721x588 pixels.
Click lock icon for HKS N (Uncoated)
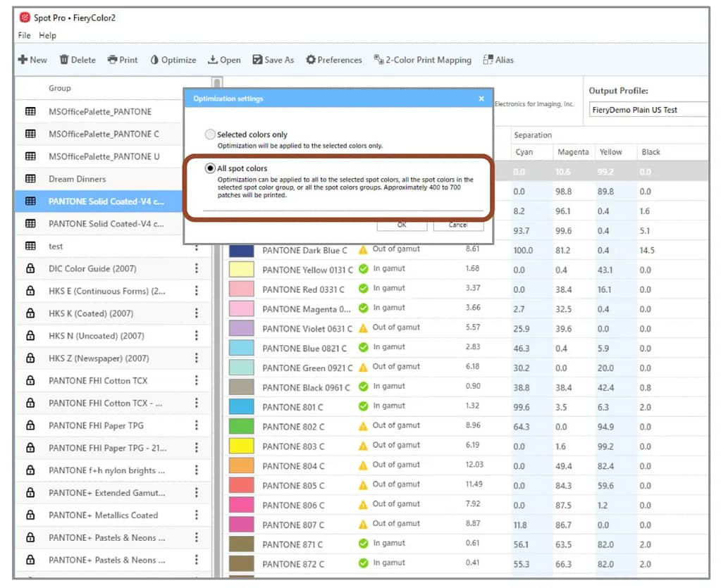click(30, 335)
